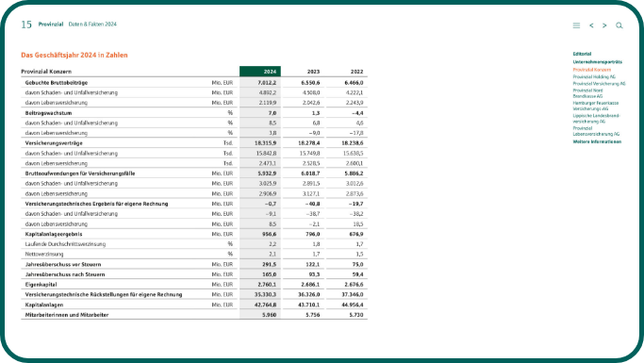Go to the next page arrow
644x363 pixels.
click(x=604, y=25)
